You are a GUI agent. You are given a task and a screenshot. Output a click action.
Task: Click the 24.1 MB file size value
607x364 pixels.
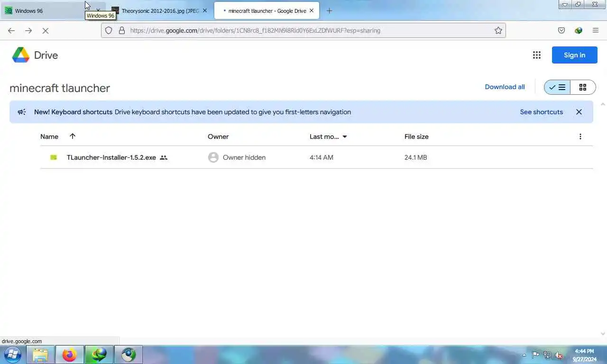pyautogui.click(x=416, y=157)
